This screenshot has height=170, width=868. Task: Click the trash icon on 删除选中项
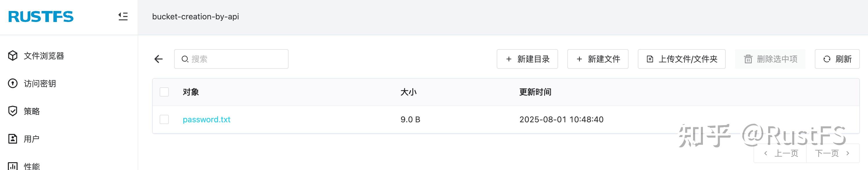pos(747,59)
